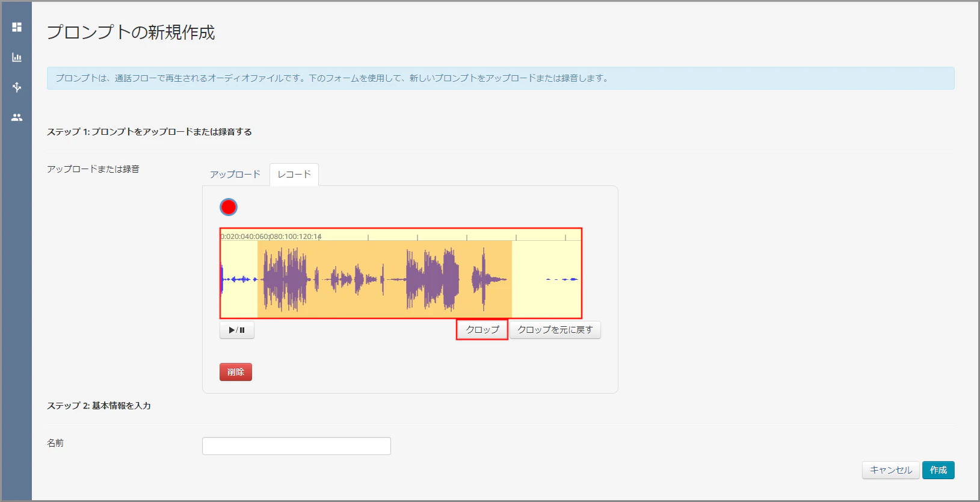This screenshot has height=502, width=980.
Task: Click the キャンセル button
Action: [891, 470]
